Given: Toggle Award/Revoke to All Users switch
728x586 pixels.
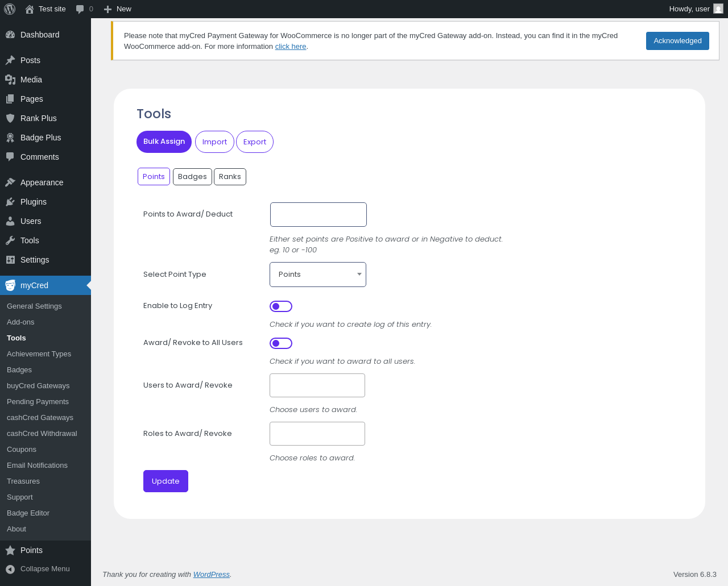Looking at the screenshot, I should tap(281, 343).
